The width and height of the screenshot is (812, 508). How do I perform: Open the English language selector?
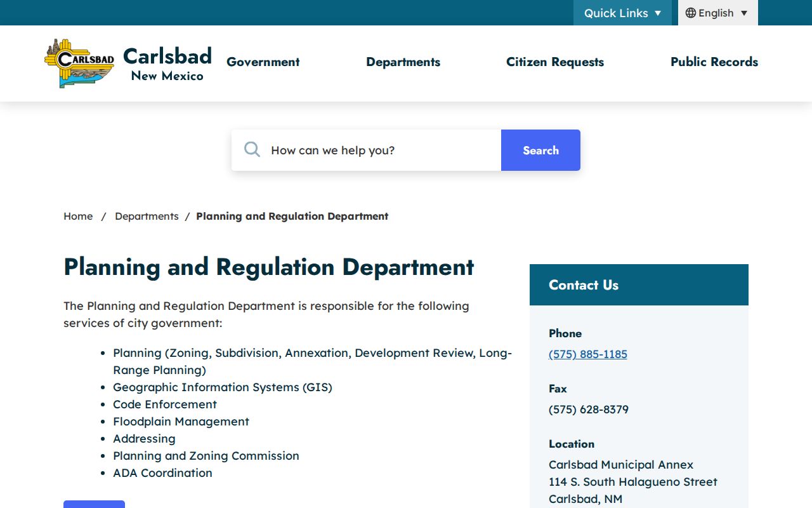click(718, 13)
